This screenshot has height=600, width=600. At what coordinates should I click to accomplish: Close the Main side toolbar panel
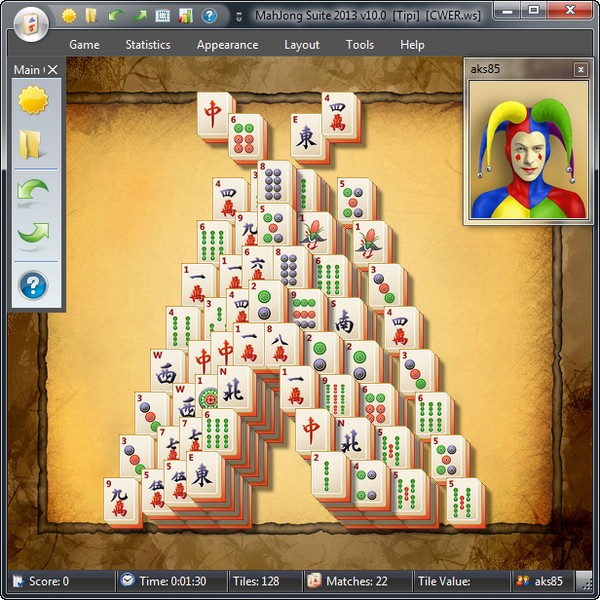point(53,70)
